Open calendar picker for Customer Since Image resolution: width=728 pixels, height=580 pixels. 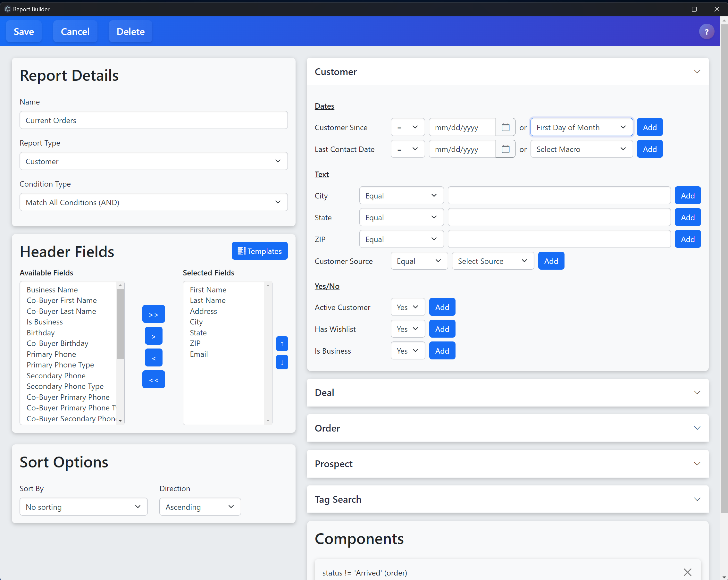505,127
